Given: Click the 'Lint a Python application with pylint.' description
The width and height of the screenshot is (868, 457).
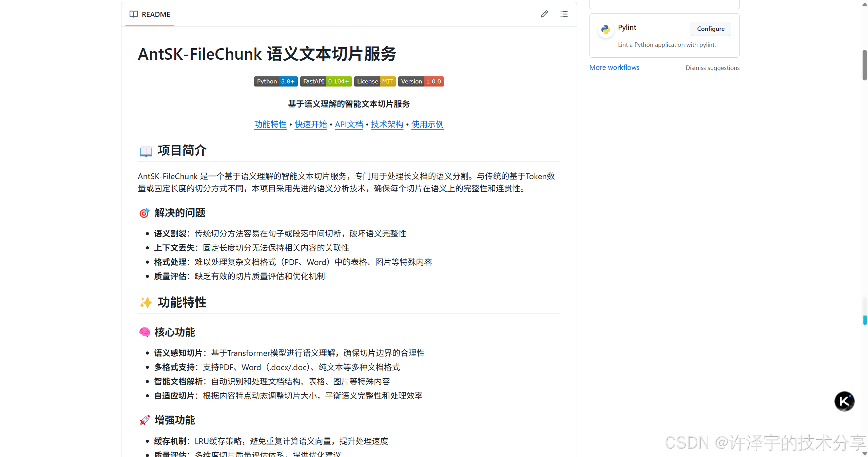Looking at the screenshot, I should click(x=667, y=45).
